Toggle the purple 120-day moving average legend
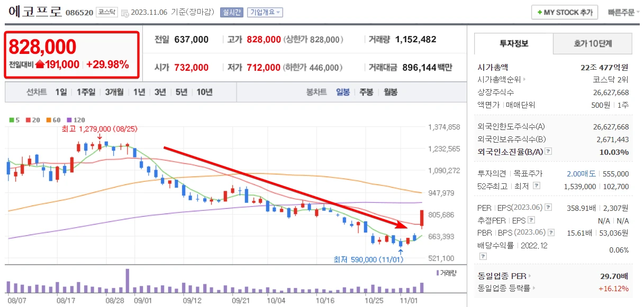This screenshot has height=307, width=644. (x=69, y=119)
